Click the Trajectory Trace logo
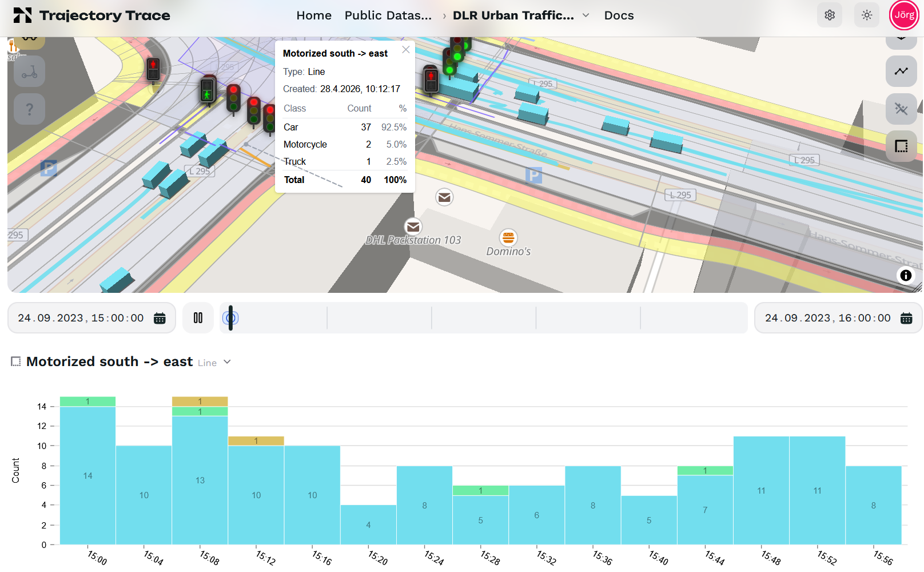Viewport: 924px width, 572px height. (91, 15)
